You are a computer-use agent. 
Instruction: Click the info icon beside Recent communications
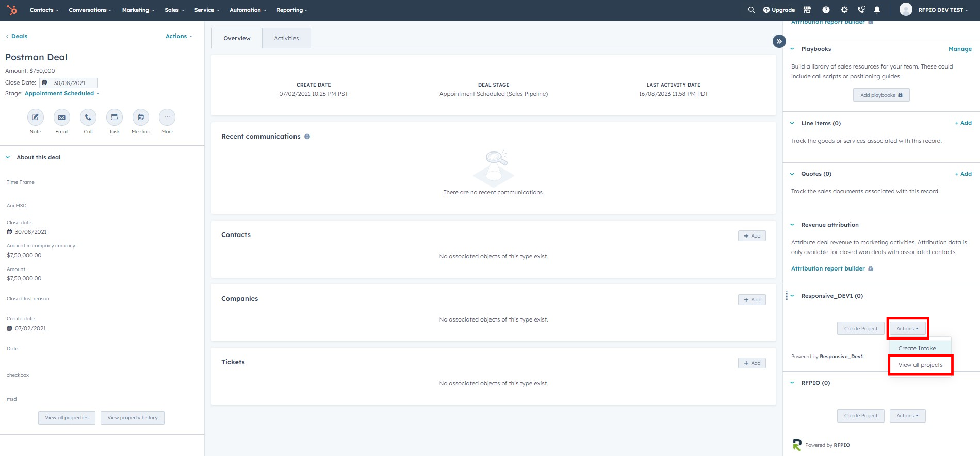click(x=307, y=137)
